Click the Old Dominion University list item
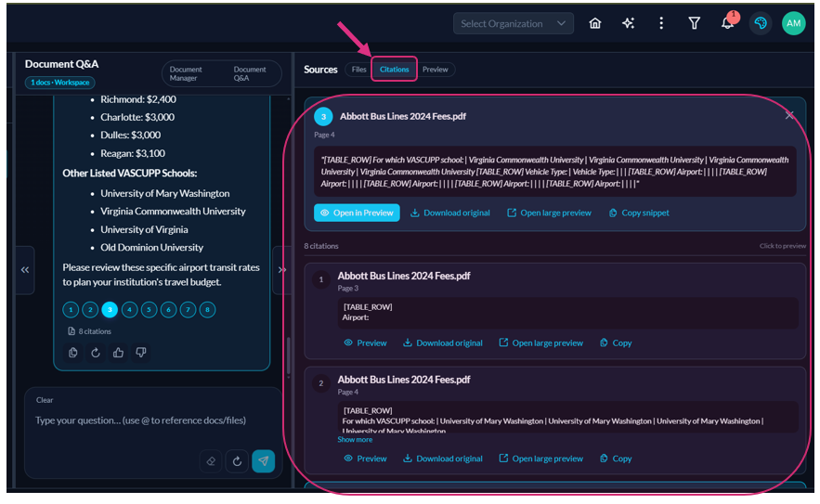Screen dimensions: 820x504 tap(151, 247)
